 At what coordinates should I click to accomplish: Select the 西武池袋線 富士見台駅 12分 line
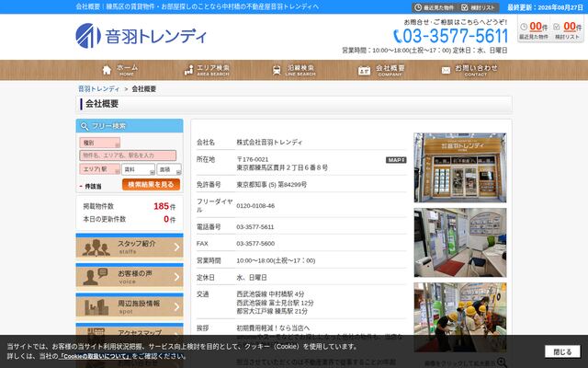[275, 303]
